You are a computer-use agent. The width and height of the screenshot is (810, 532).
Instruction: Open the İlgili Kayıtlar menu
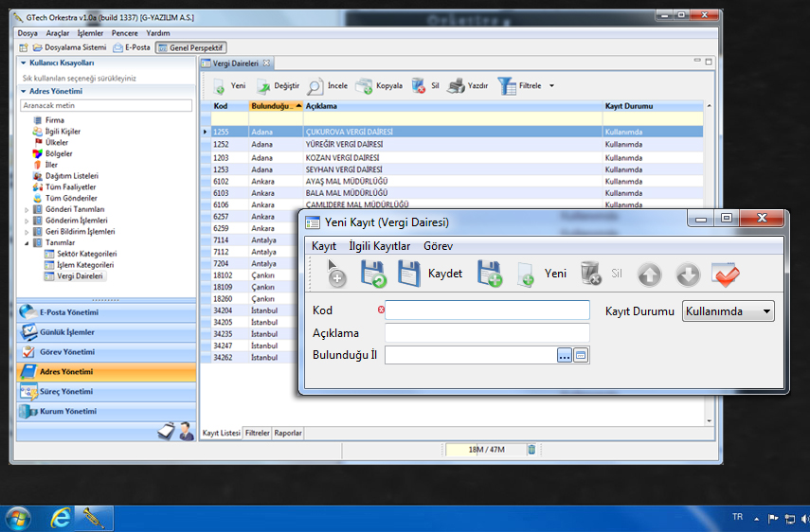point(379,245)
